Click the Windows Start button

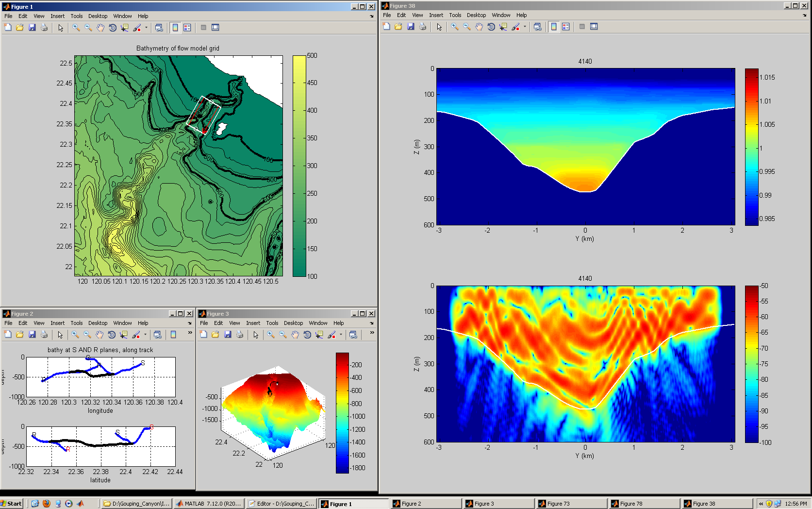pyautogui.click(x=12, y=504)
